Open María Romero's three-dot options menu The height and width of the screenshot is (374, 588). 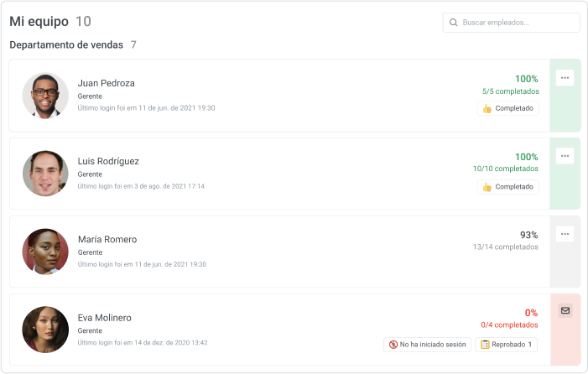click(x=565, y=234)
